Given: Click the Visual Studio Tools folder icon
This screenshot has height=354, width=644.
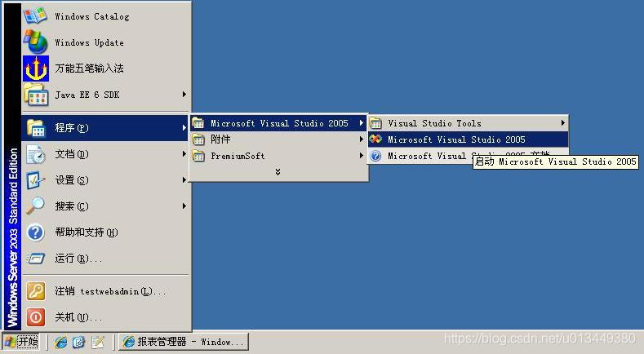Looking at the screenshot, I should pos(375,123).
